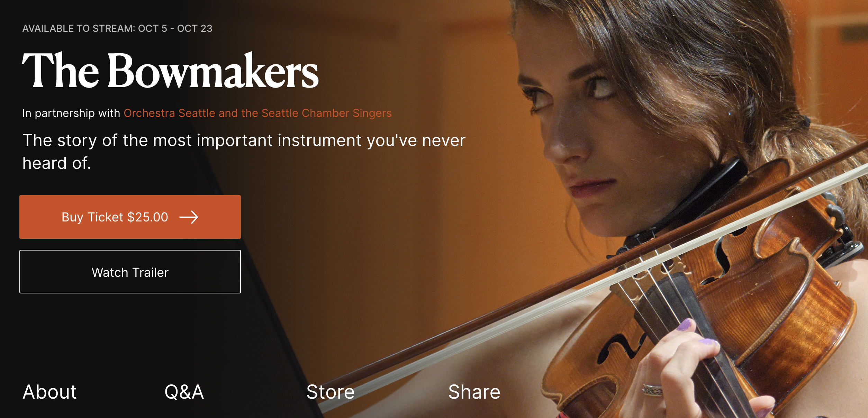Image resolution: width=868 pixels, height=418 pixels.
Task: Click the Available to Stream date line
Action: [x=117, y=28]
